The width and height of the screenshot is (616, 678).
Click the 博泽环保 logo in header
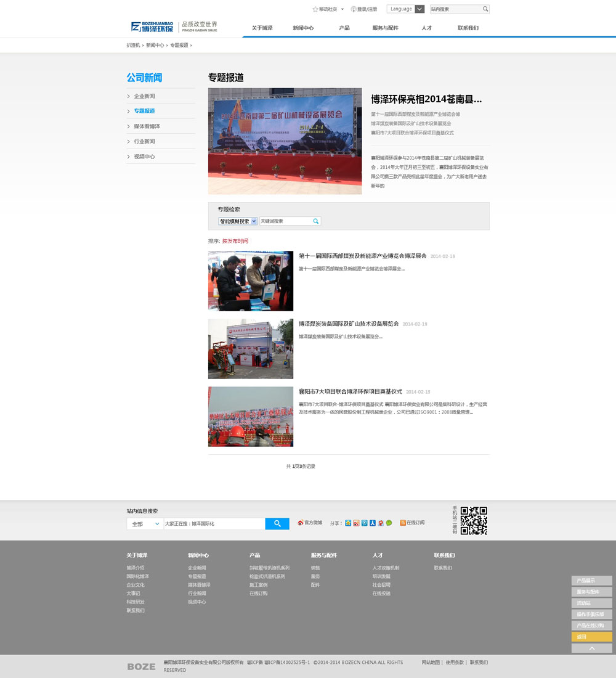152,27
